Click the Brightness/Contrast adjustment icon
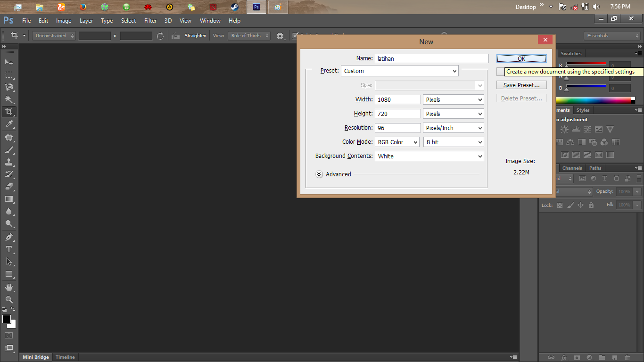 (564, 129)
